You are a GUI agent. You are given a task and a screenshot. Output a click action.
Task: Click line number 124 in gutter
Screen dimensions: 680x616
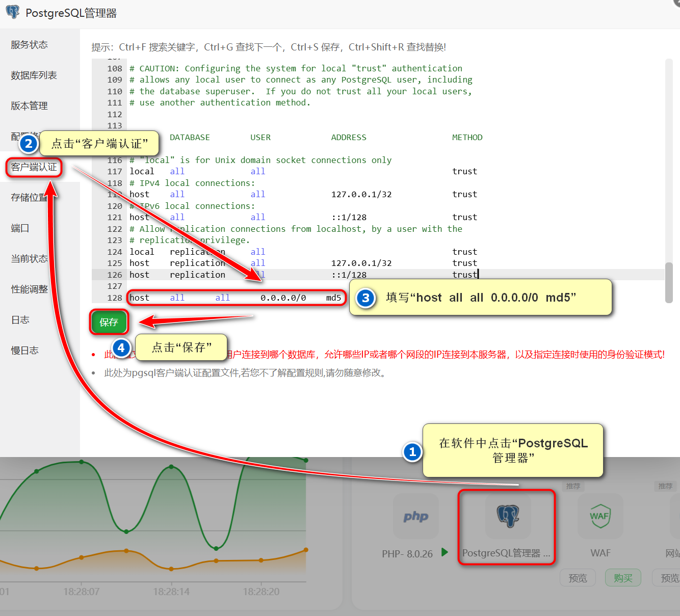coord(115,252)
